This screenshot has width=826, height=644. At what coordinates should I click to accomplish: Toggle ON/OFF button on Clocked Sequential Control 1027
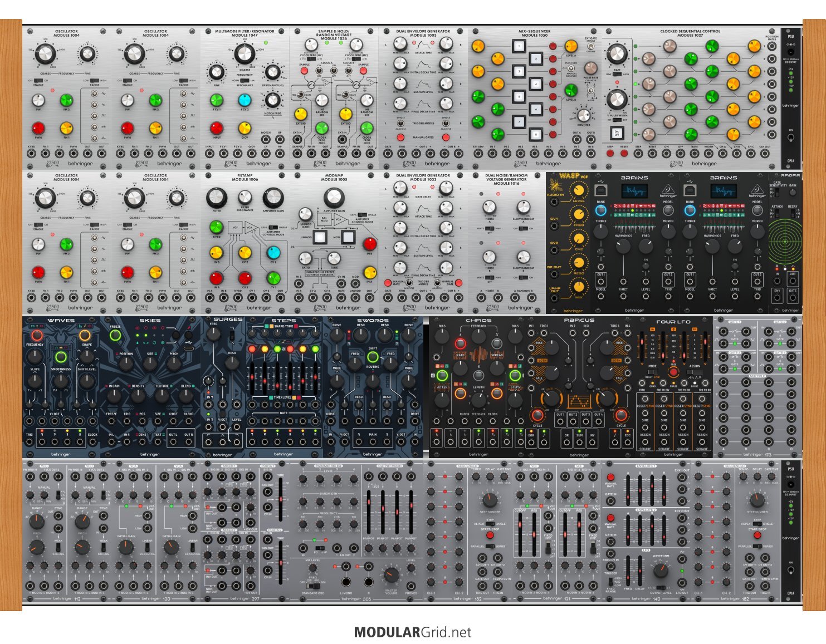click(x=617, y=133)
